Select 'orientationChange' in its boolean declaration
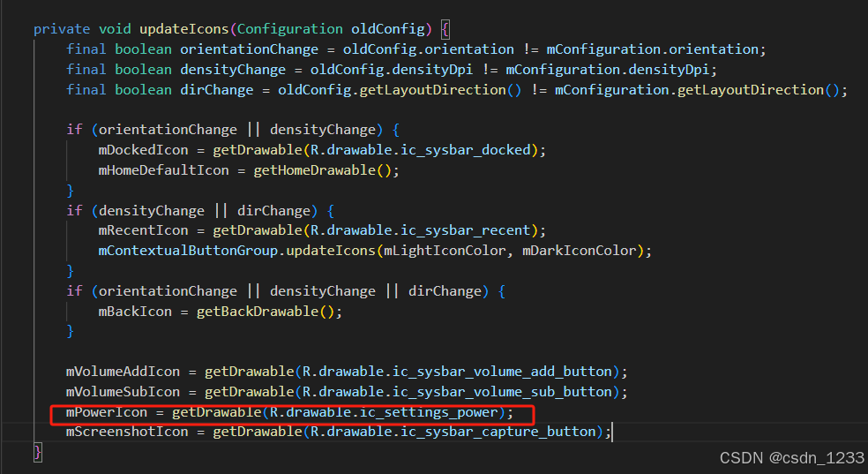868x474 pixels. coord(249,49)
